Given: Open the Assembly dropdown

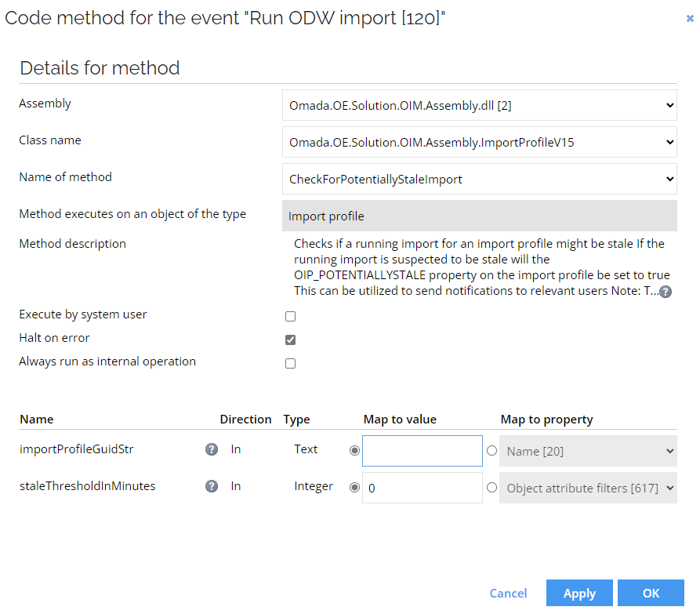Looking at the screenshot, I should point(480,105).
